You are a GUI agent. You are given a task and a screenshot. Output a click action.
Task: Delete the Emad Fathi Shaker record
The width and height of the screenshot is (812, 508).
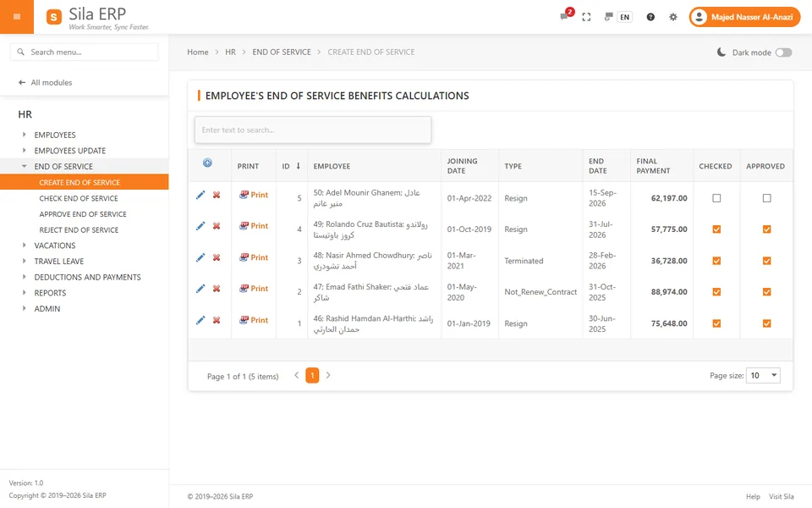pyautogui.click(x=217, y=289)
